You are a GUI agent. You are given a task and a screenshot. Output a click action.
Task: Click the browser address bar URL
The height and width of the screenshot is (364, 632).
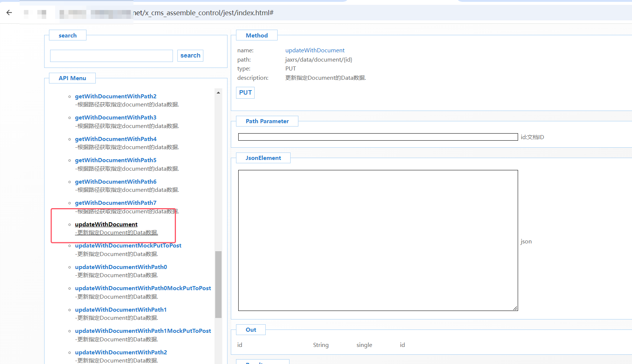coord(203,13)
